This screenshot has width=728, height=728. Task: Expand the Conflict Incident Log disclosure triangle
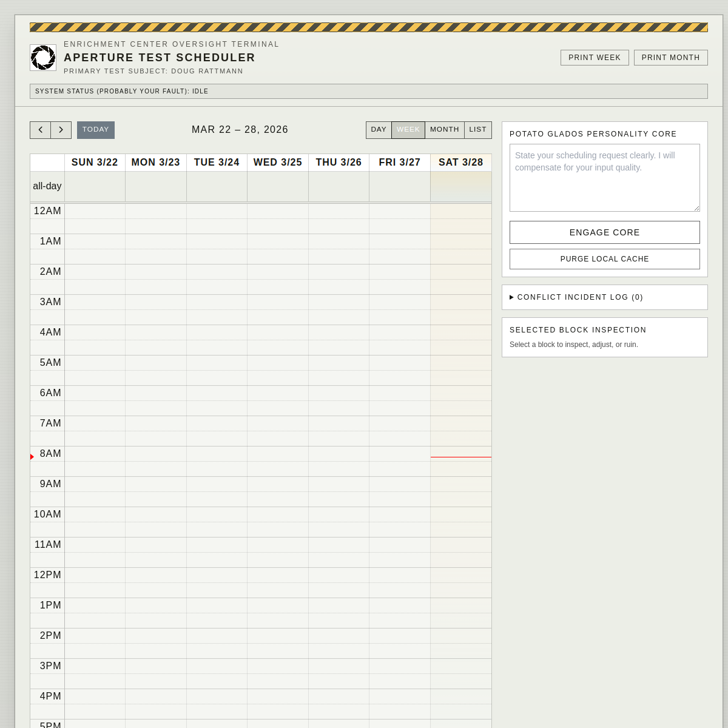pos(513,297)
